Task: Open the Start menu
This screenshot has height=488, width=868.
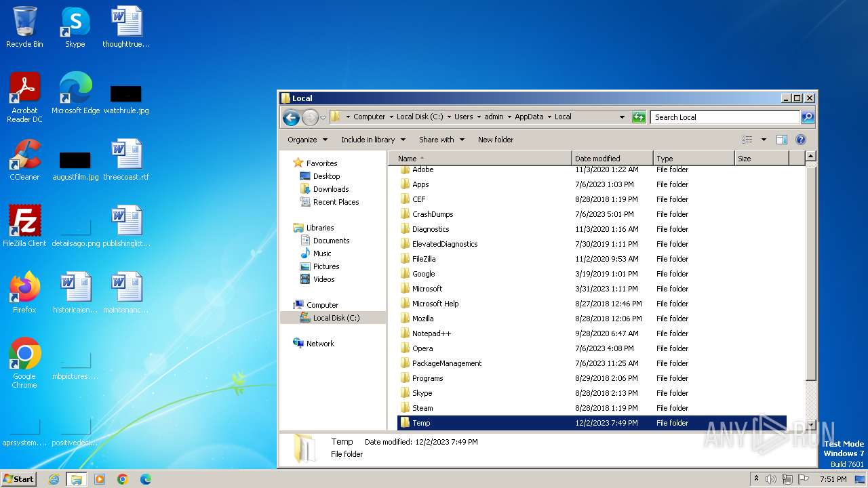Action: 19,479
